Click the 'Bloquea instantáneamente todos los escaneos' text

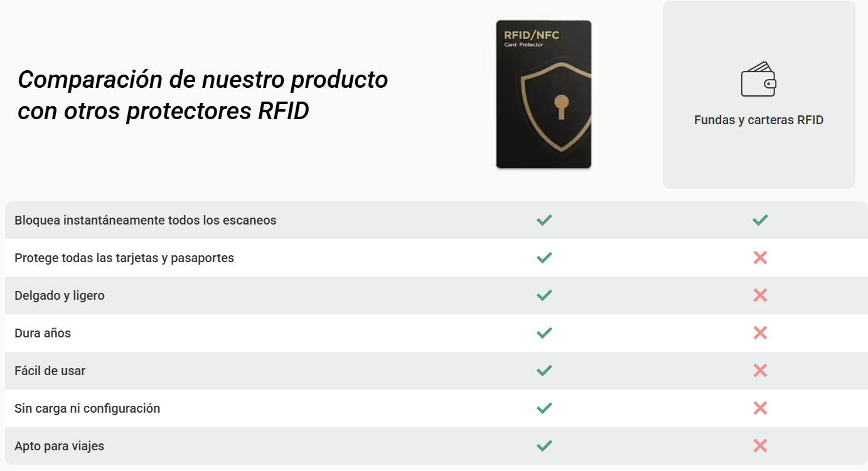(146, 220)
